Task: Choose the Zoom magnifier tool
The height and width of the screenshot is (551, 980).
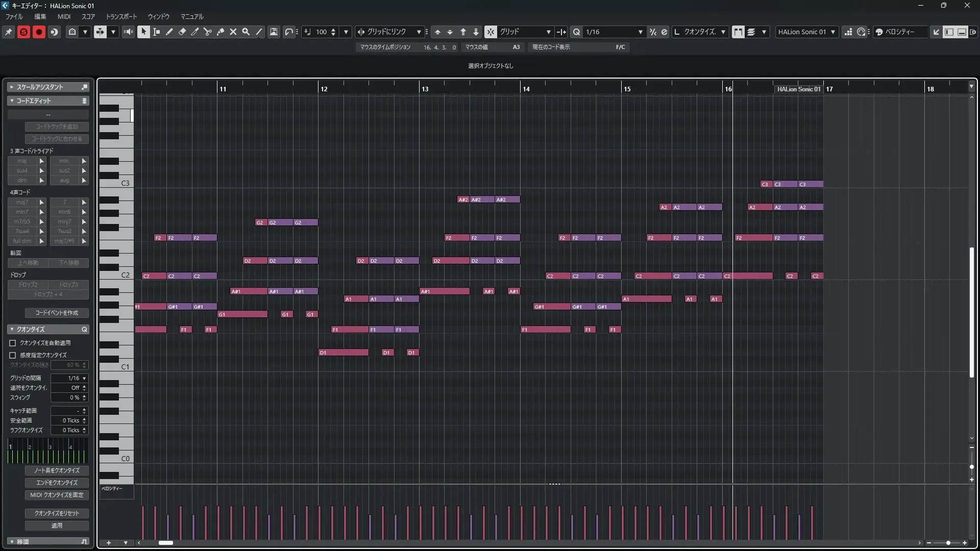Action: coord(246,32)
